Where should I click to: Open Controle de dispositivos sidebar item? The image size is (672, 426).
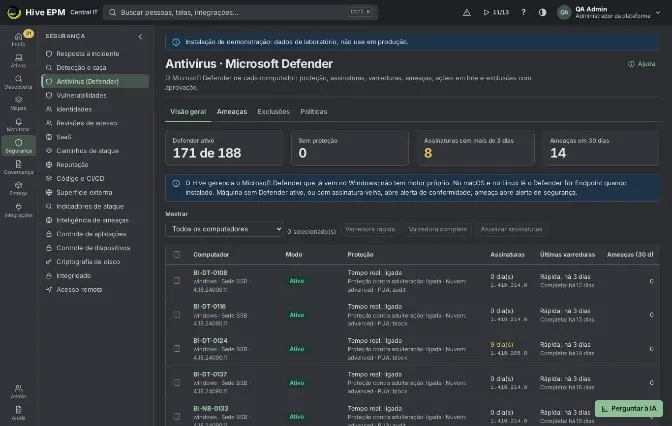pyautogui.click(x=95, y=248)
